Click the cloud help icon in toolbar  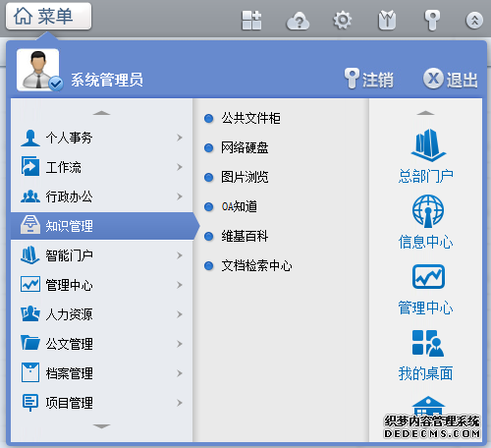pyautogui.click(x=298, y=21)
